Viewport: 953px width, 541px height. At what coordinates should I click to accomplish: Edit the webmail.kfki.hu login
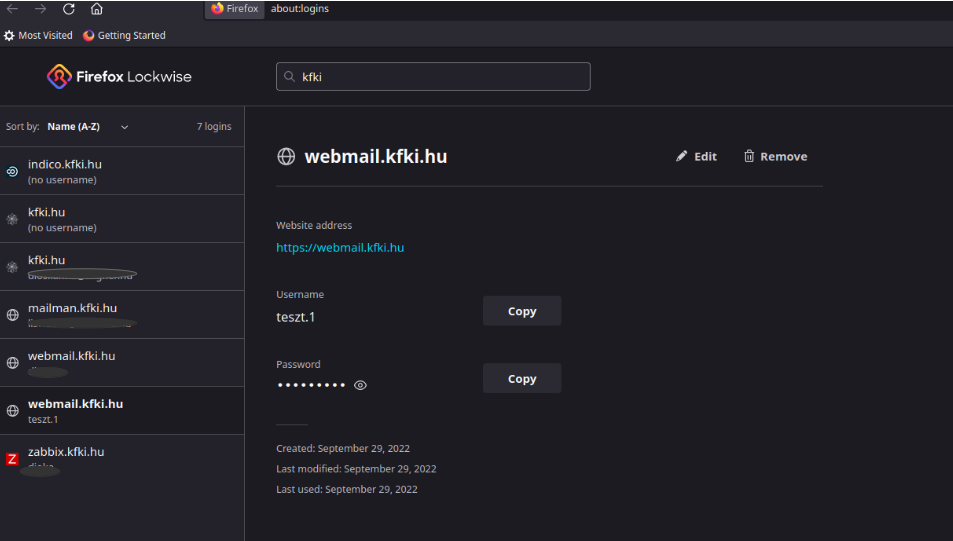click(697, 156)
